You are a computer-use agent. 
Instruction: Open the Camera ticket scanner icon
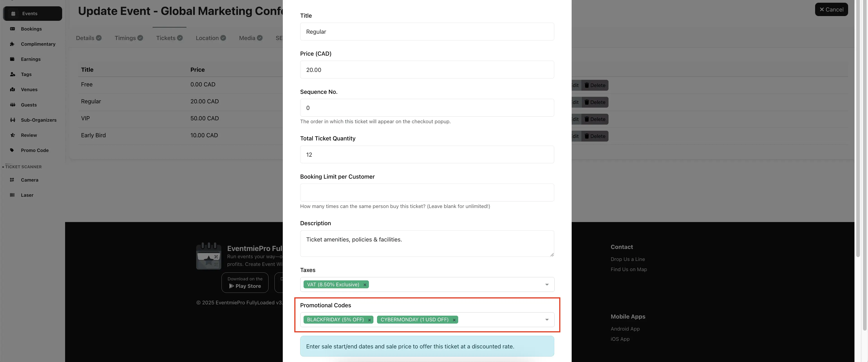[x=12, y=180]
